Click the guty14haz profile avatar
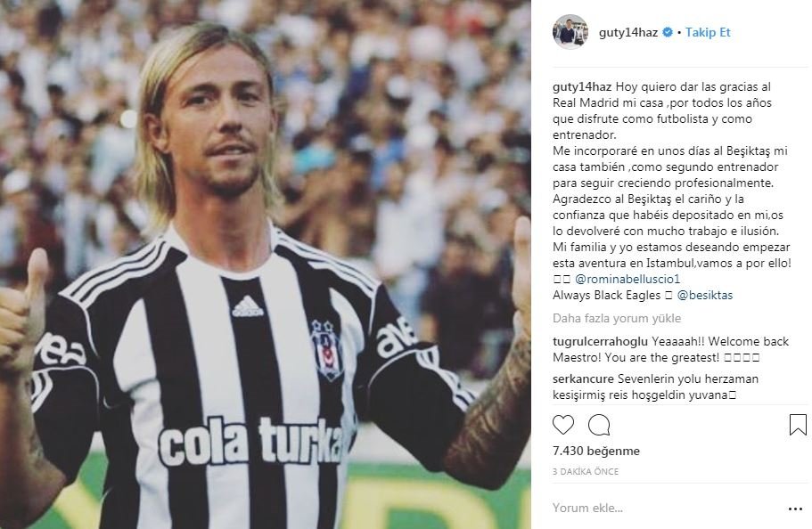Viewport: 812px width, 529px height. pyautogui.click(x=570, y=32)
